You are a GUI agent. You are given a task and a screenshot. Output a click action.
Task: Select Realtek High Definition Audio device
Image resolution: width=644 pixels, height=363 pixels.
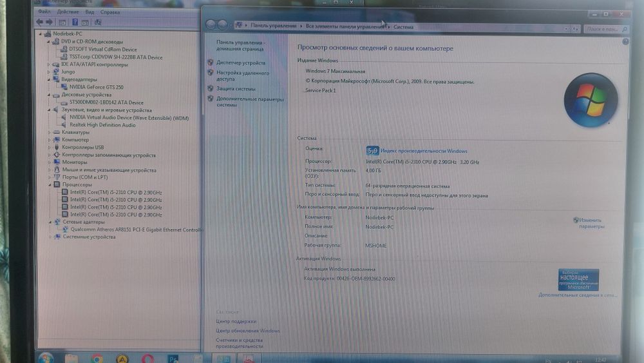[x=102, y=125]
